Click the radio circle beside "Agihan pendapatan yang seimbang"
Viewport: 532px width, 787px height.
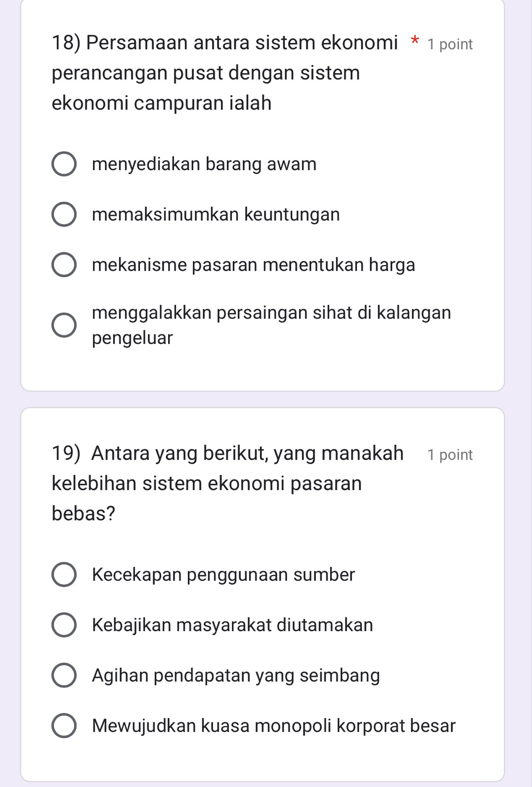pos(63,675)
